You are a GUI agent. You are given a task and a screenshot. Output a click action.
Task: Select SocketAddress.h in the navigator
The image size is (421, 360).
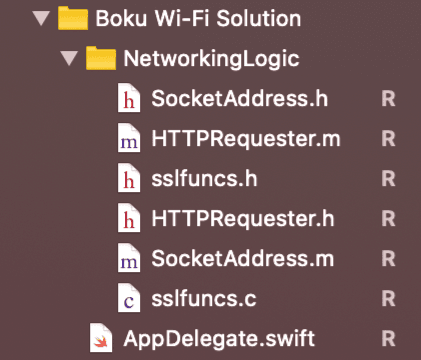[x=240, y=99]
